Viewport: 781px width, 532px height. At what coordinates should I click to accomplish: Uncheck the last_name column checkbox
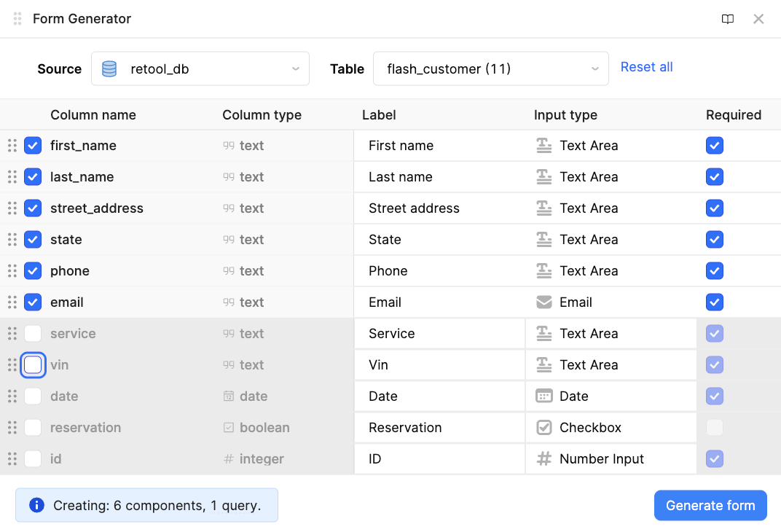tap(33, 177)
